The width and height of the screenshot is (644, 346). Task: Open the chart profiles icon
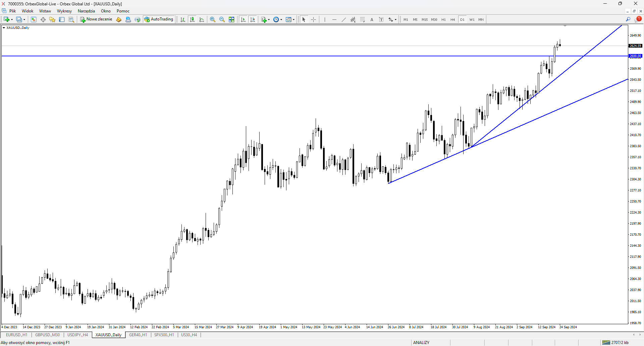pyautogui.click(x=19, y=19)
